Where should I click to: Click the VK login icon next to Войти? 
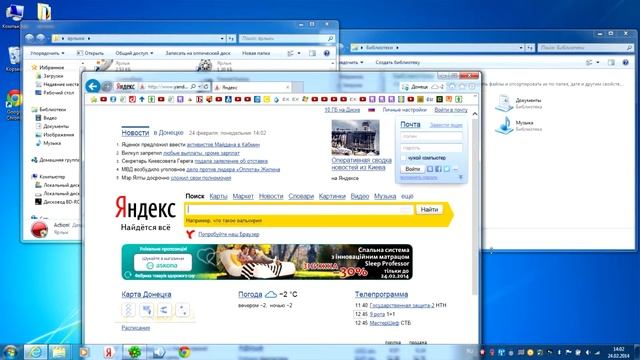pyautogui.click(x=430, y=169)
